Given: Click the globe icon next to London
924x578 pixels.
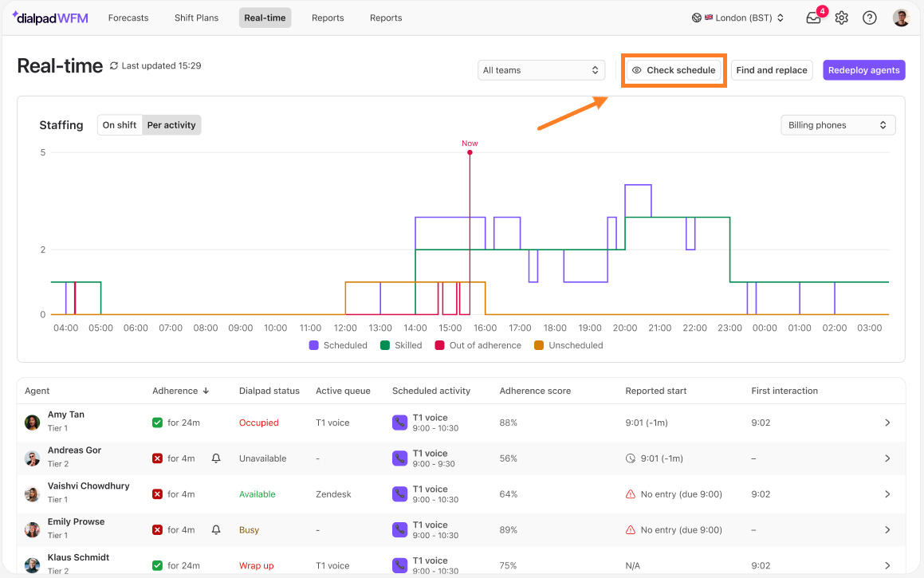Looking at the screenshot, I should [697, 18].
